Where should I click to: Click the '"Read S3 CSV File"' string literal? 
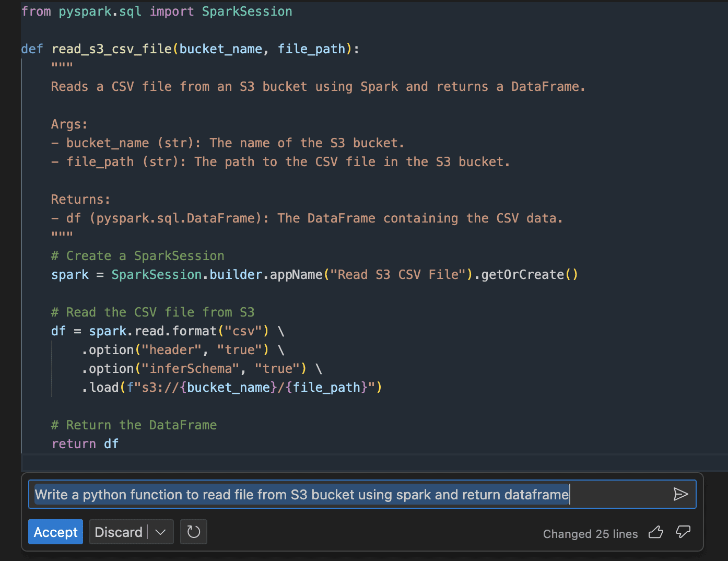[x=398, y=275]
